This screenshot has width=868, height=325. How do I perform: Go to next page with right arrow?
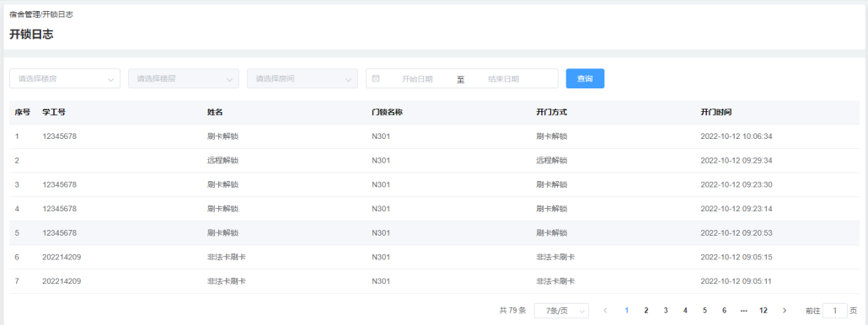[784, 311]
